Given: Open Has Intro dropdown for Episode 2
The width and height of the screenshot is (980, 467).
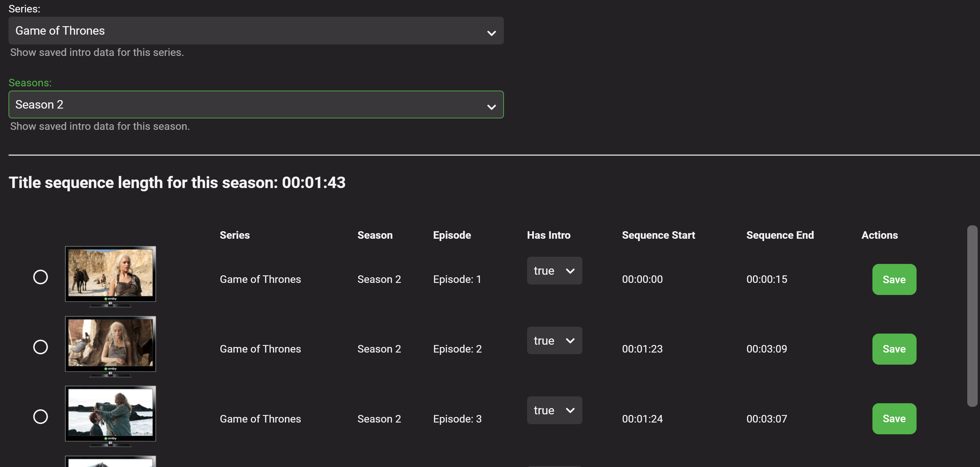Looking at the screenshot, I should (554, 341).
